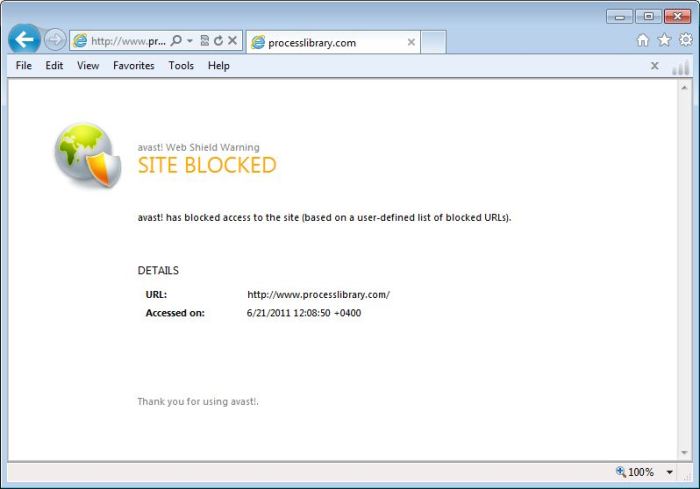Expand the zoom level dropdown arrow
This screenshot has height=489, width=700.
point(669,472)
